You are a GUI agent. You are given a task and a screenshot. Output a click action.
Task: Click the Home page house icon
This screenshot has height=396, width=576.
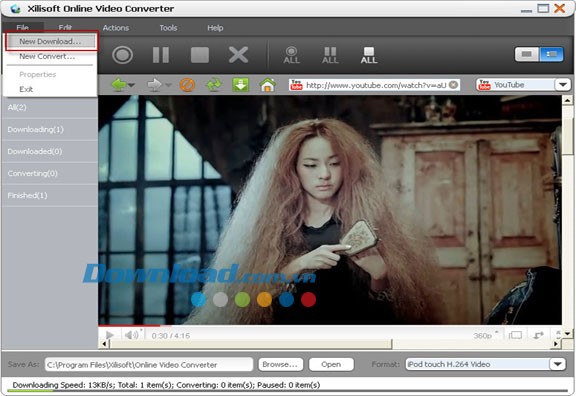(x=267, y=85)
